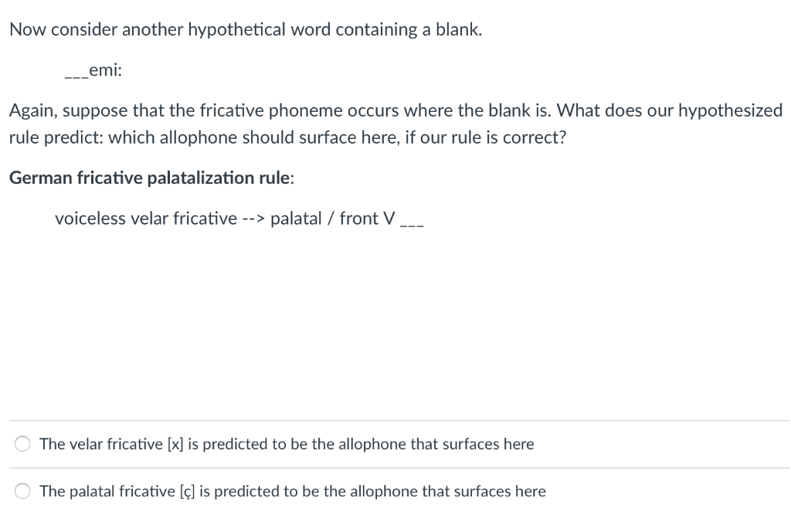Screen dimensions: 791x532
Task: Click the words "front V" in the rule
Action: coord(367,219)
